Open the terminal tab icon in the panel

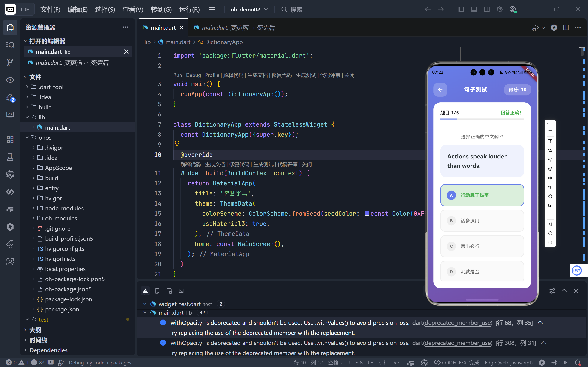tap(181, 291)
